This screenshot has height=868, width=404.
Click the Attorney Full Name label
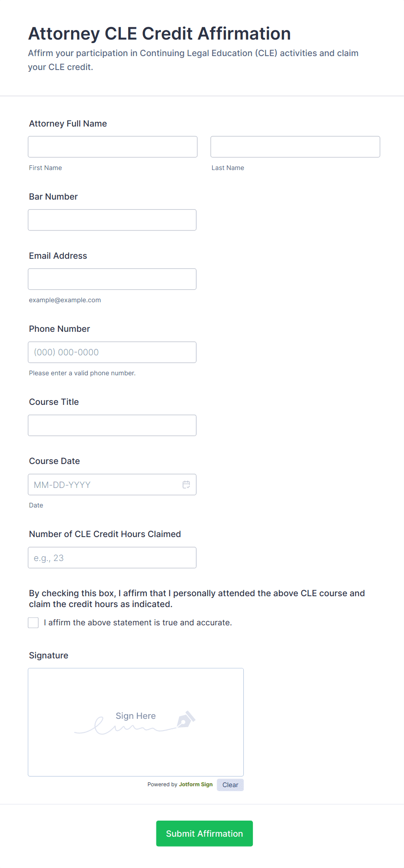(68, 124)
